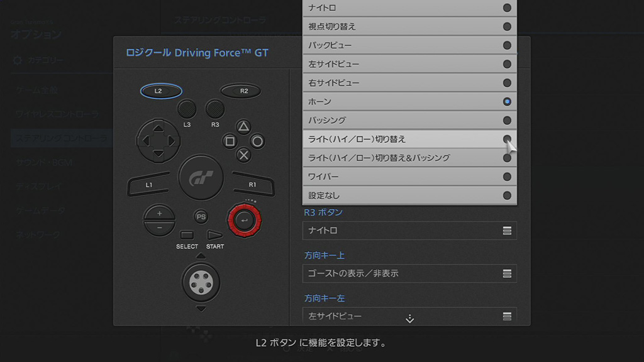644x362 pixels.
Task: Select the L1 paddle on diagram
Action: [x=148, y=184]
